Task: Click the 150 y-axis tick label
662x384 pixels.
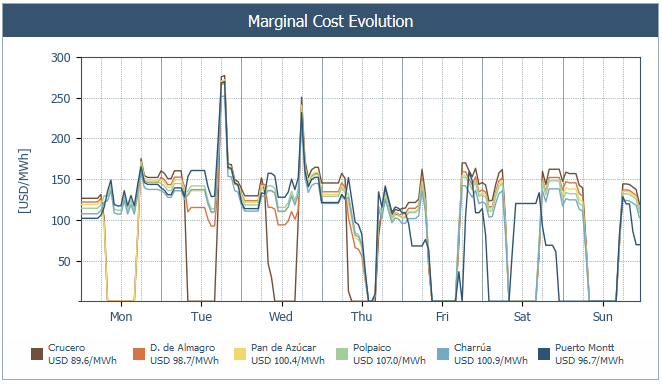Action: click(x=61, y=180)
